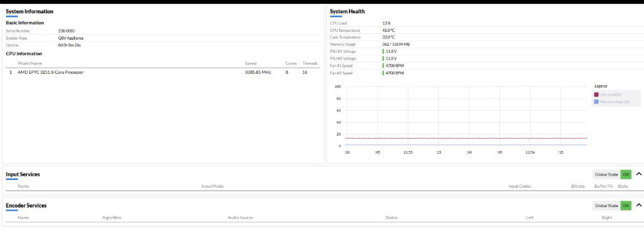Click the green OK badge in Input Services

tap(626, 175)
